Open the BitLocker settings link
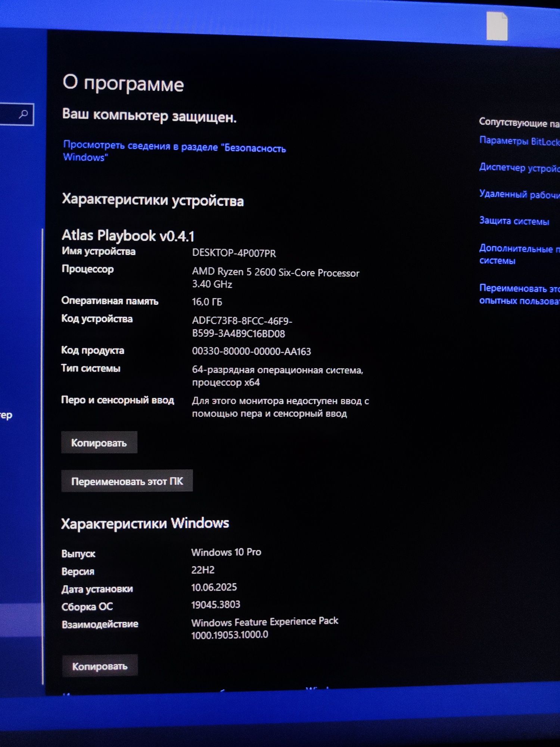The image size is (560, 747). [519, 141]
